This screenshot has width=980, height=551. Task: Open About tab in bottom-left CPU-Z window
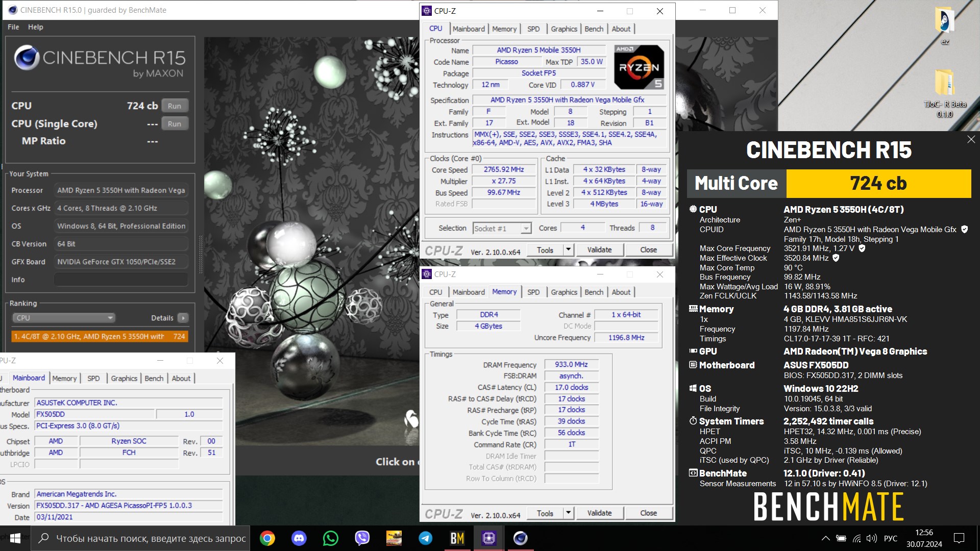pos(181,379)
